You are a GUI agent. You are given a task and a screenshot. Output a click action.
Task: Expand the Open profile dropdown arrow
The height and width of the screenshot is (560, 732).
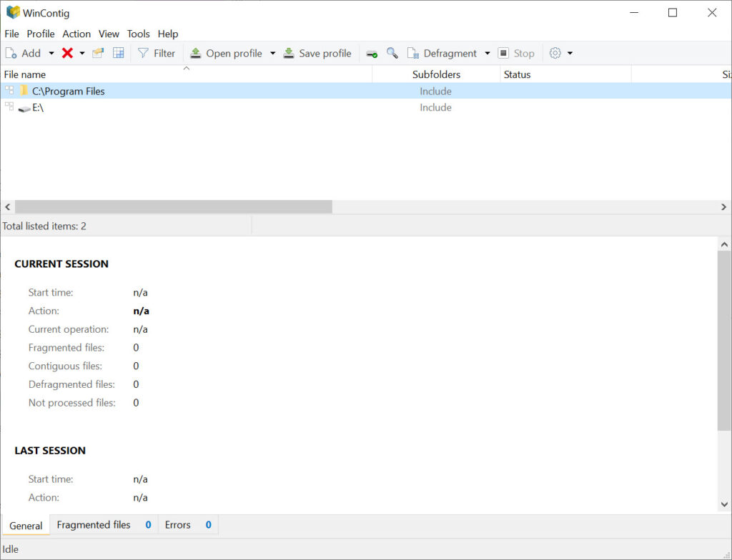(272, 53)
